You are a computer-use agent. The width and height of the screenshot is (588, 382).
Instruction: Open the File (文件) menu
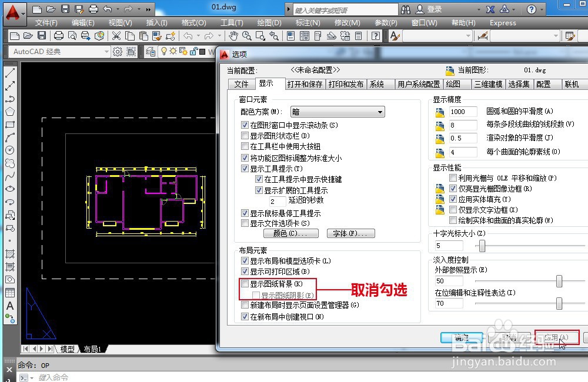pos(46,23)
